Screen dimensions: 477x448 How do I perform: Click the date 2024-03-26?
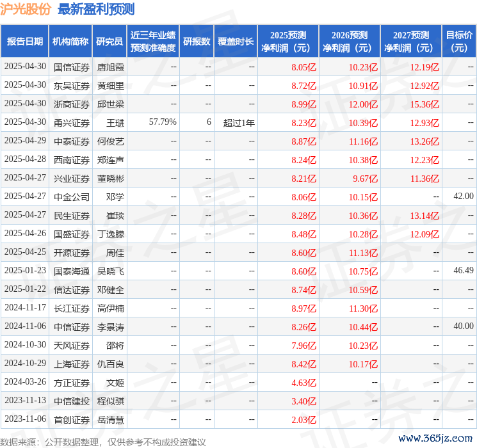(x=25, y=381)
